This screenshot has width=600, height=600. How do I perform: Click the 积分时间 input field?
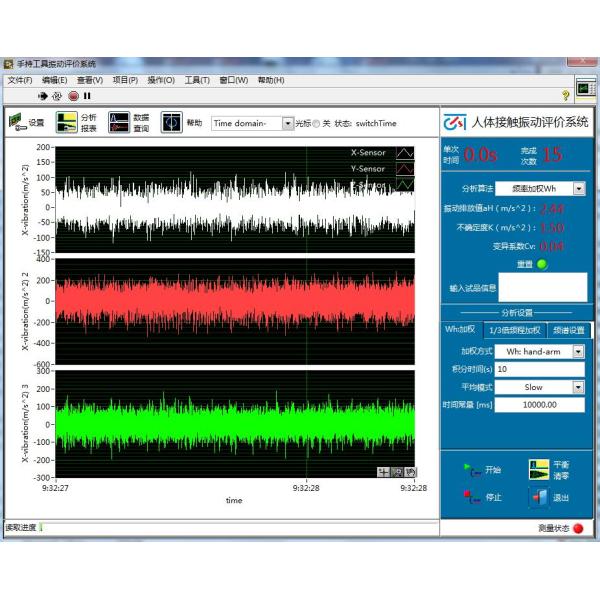coord(539,369)
